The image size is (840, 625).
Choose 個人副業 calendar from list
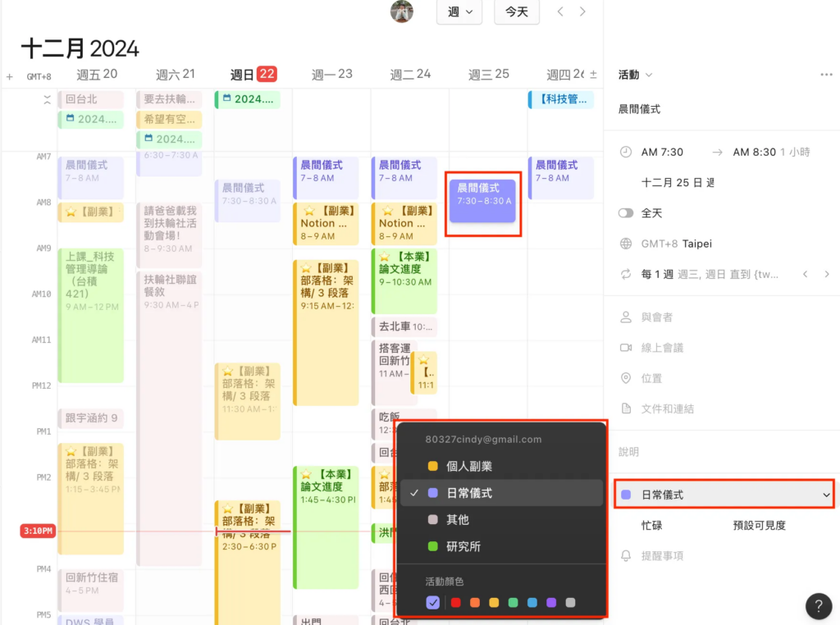click(468, 466)
